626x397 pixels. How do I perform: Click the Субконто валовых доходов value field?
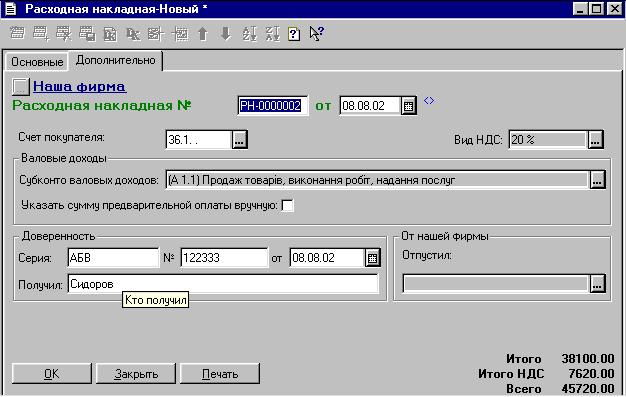pyautogui.click(x=377, y=180)
